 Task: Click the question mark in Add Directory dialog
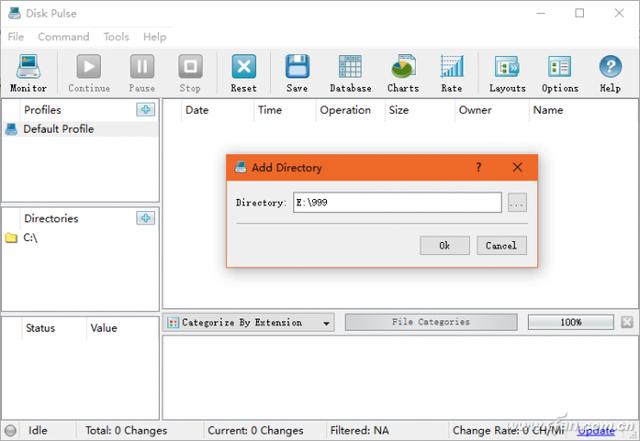478,167
